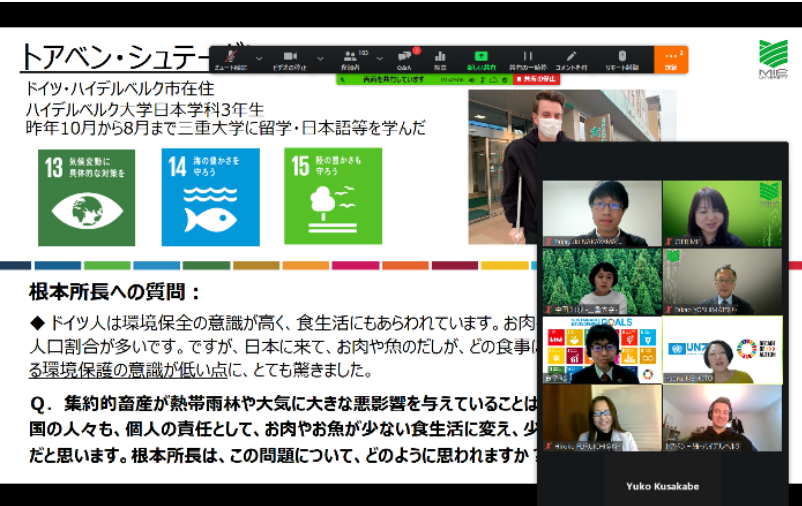Select the tile of participant wearing headphones

[x=722, y=418]
